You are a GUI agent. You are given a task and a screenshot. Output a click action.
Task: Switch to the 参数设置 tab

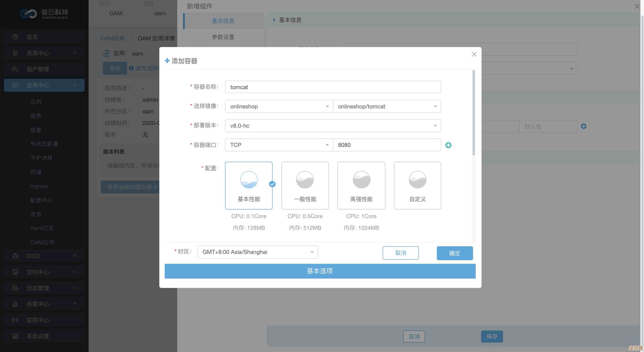click(223, 37)
